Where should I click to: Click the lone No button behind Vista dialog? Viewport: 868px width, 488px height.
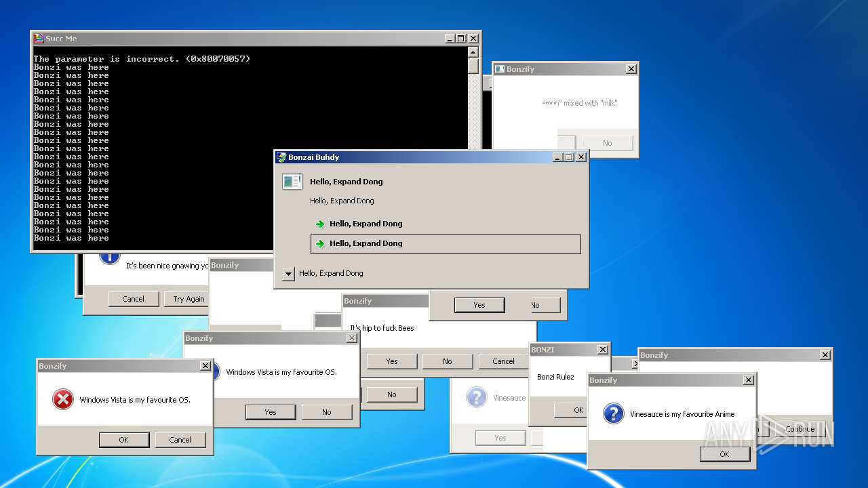[392, 394]
